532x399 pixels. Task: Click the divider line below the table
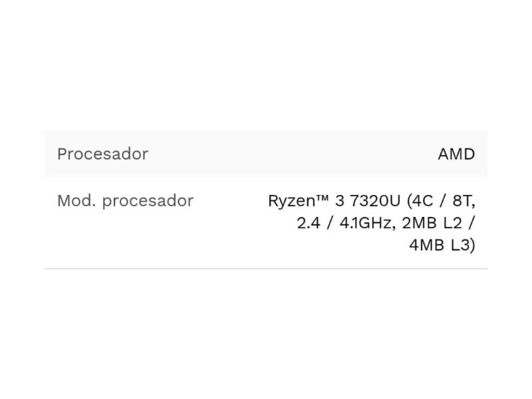pos(266,268)
